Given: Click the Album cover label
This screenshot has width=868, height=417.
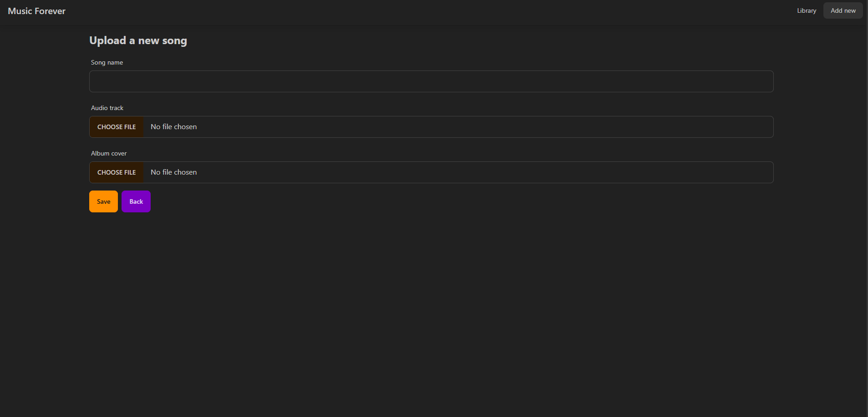Looking at the screenshot, I should point(108,153).
